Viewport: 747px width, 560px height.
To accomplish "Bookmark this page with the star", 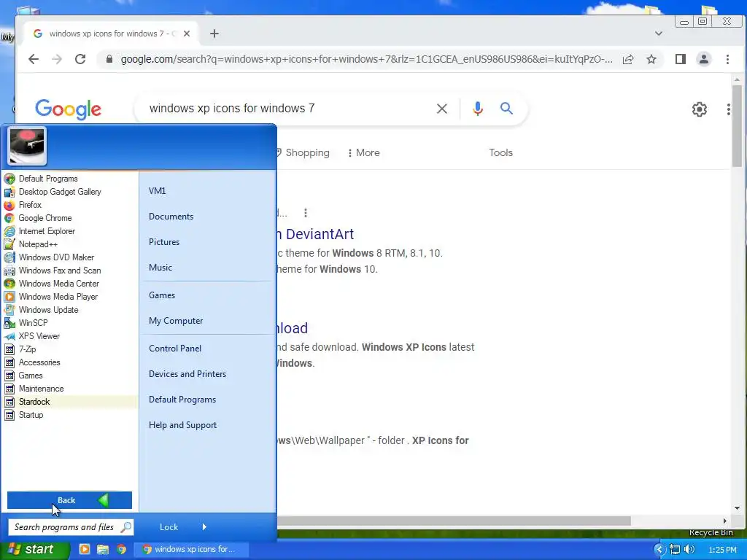I will coord(651,59).
